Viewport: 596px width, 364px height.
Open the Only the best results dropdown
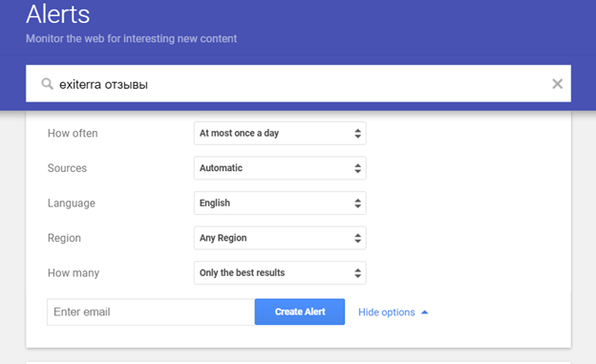280,272
